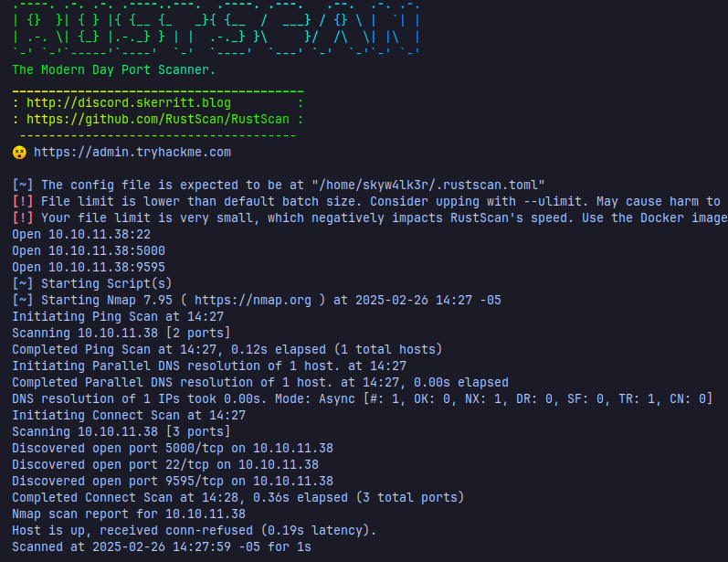
Task: Click "Discovered open port 22/tcp" line
Action: pos(165,464)
